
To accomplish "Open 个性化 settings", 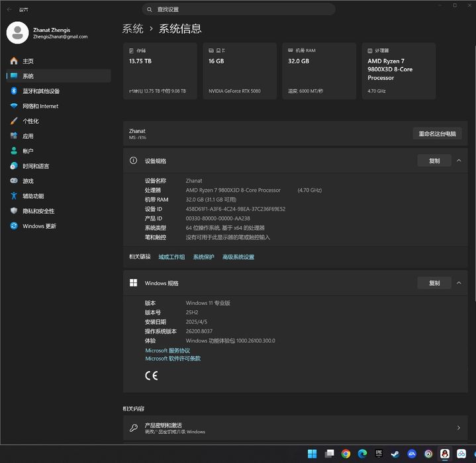I will 58,121.
